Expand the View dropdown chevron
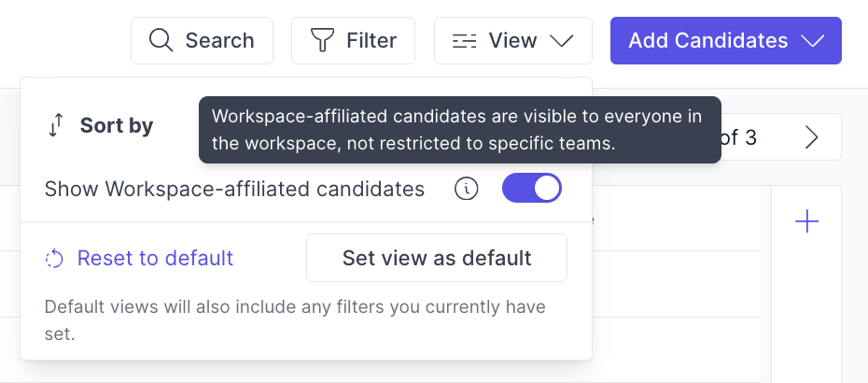This screenshot has width=868, height=383. [560, 41]
